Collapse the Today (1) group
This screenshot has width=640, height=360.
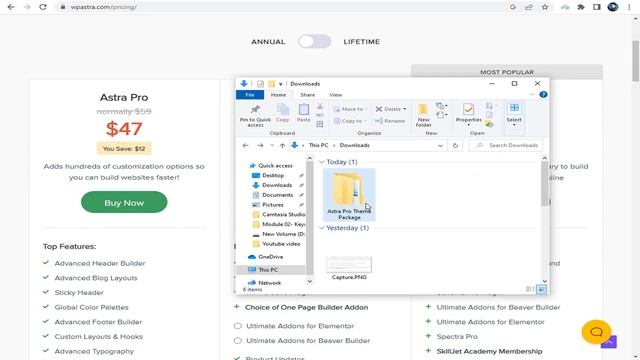pyautogui.click(x=322, y=162)
